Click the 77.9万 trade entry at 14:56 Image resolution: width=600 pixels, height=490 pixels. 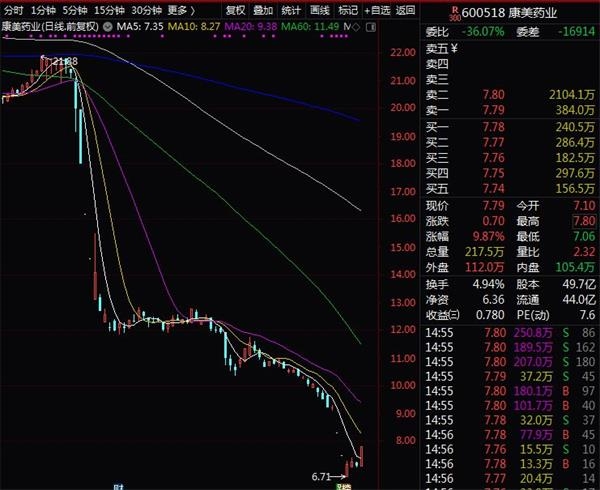(536, 435)
